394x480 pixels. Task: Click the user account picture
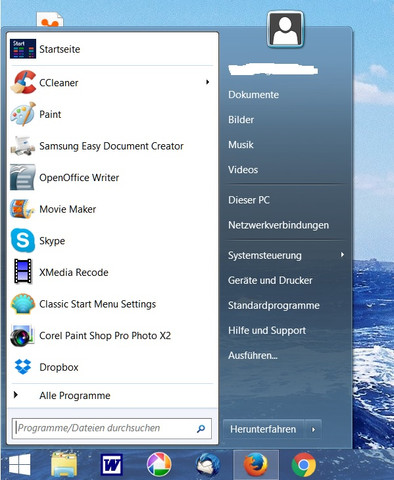coord(285,29)
